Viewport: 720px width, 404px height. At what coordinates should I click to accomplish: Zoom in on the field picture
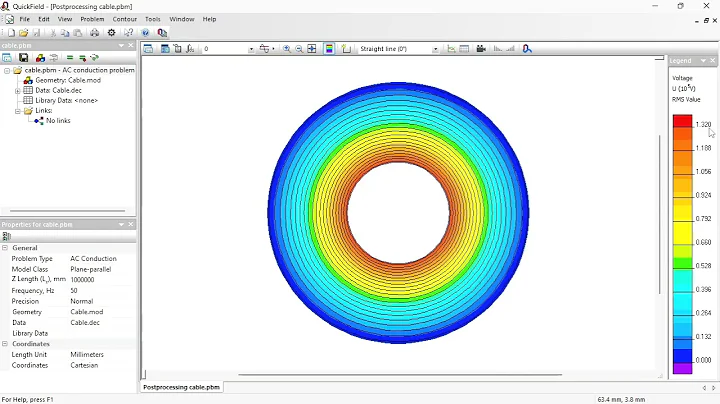pos(287,49)
